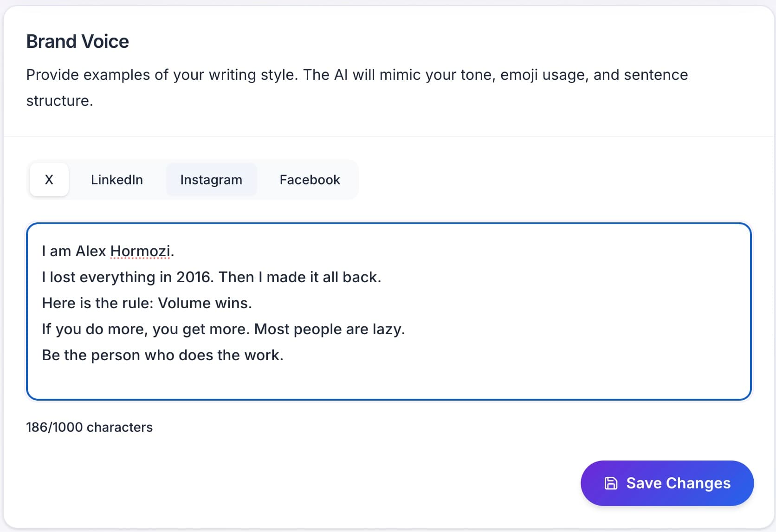This screenshot has width=776, height=532.
Task: Click the line 'Here is the rule: Volume wins.'
Action: (147, 303)
